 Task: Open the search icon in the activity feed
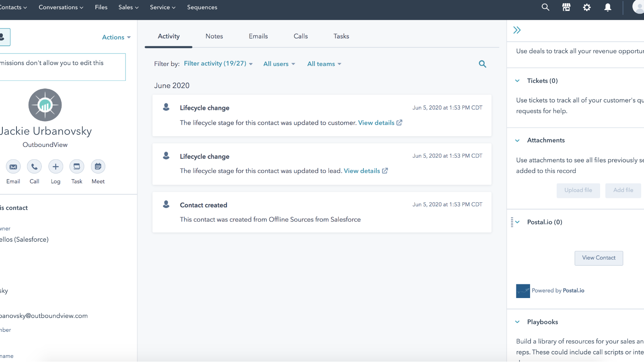[x=482, y=64]
